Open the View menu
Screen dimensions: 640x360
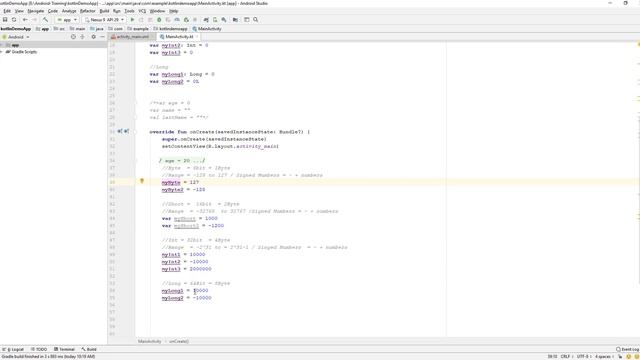(x=19, y=11)
